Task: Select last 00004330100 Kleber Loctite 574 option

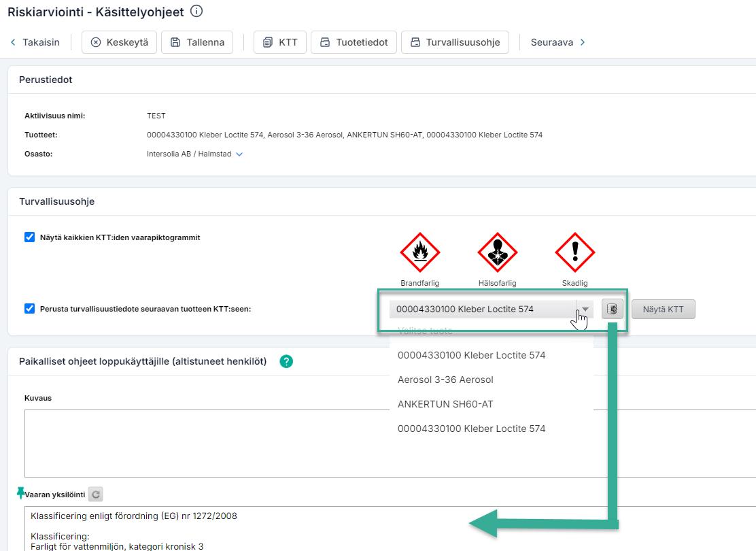Action: coord(492,429)
